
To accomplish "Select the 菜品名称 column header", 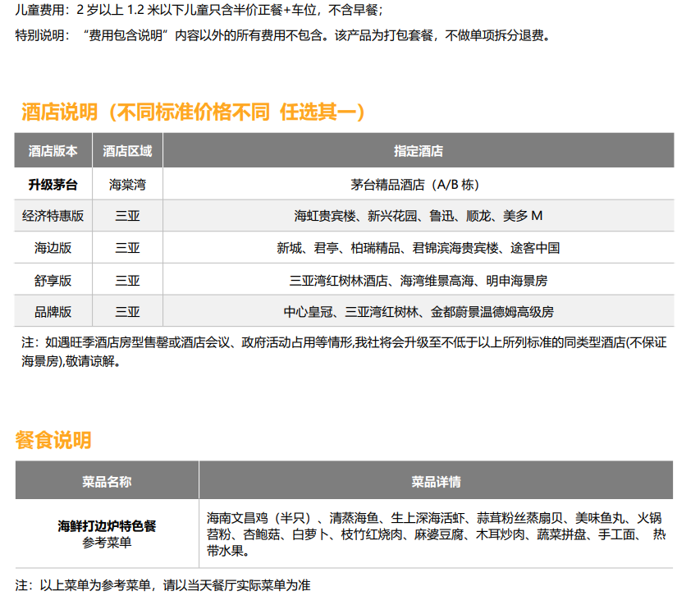I will coord(107,481).
